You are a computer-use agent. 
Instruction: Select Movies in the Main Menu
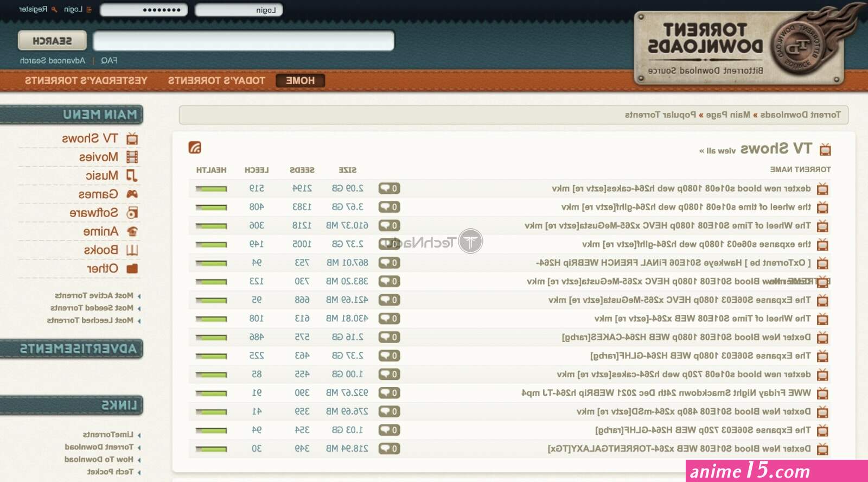click(98, 157)
